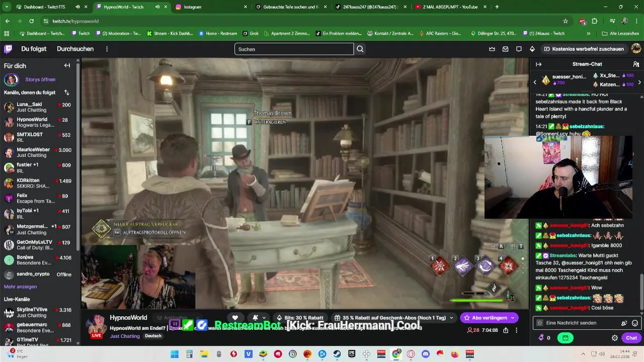The width and height of the screenshot is (644, 362).
Task: Switch to the Instagram tab
Action: point(211,7)
